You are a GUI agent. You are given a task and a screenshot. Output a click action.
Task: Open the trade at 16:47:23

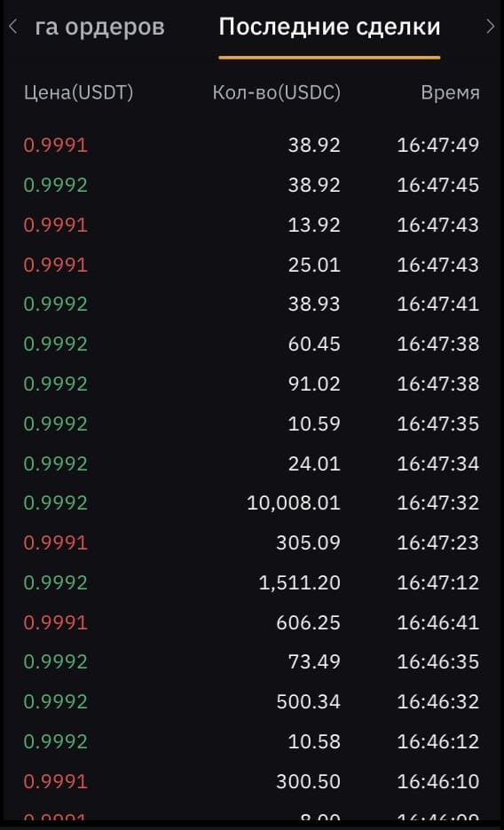click(x=252, y=543)
